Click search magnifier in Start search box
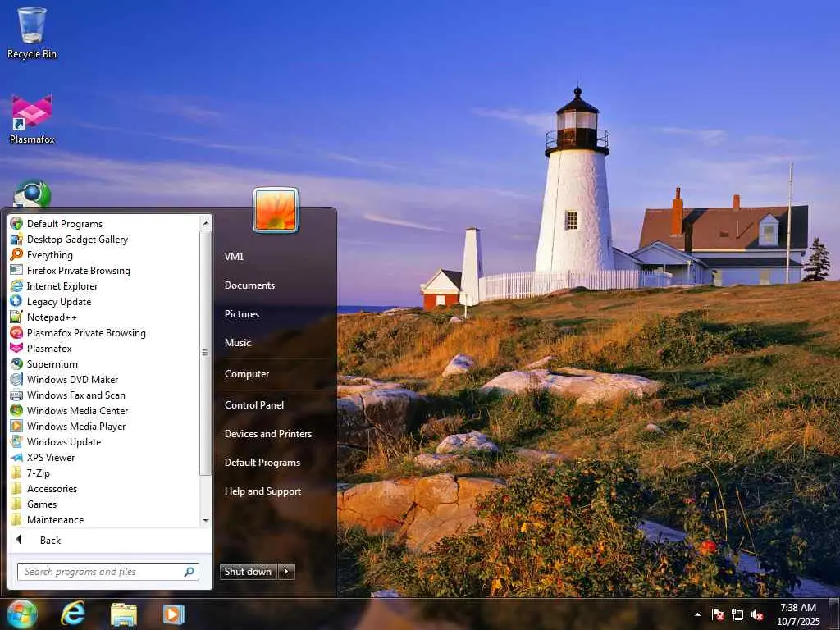This screenshot has height=630, width=840. point(189,572)
